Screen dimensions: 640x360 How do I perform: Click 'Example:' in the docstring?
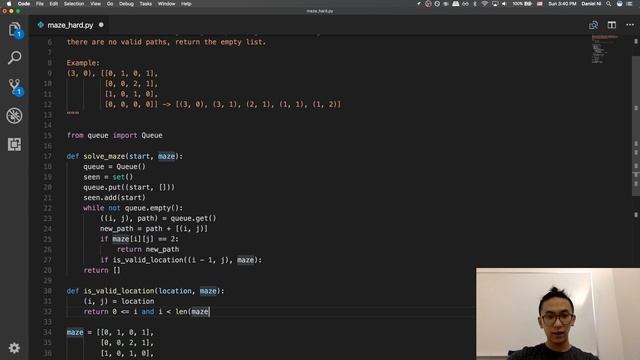(83, 63)
